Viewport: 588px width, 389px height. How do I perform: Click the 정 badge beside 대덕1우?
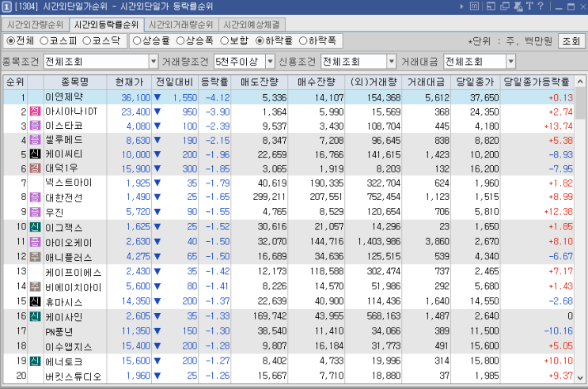35,168
